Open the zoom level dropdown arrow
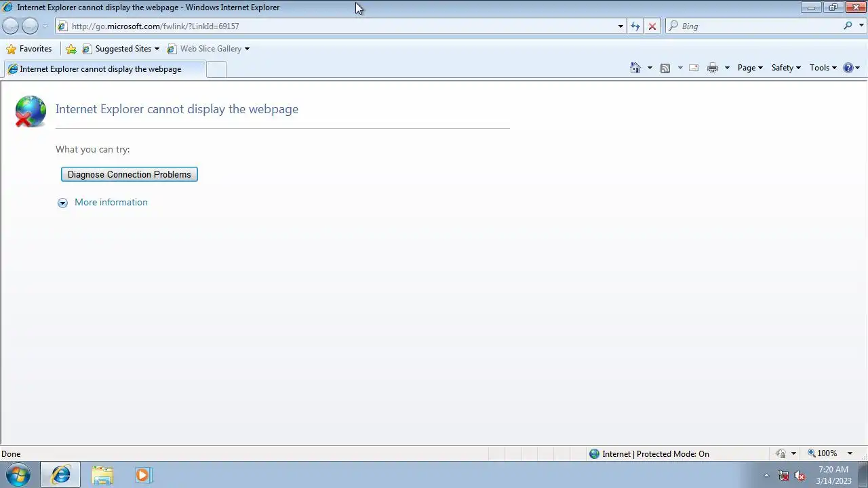Viewport: 868px width, 488px height. [x=850, y=453]
